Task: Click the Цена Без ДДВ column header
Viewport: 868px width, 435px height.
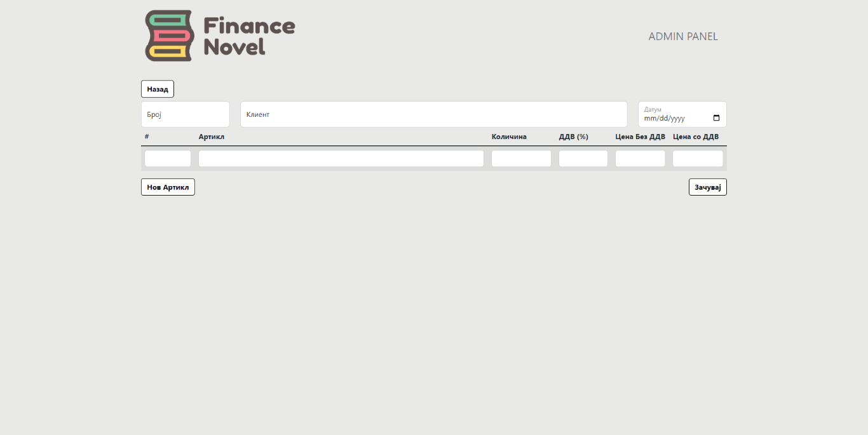Action: (640, 137)
